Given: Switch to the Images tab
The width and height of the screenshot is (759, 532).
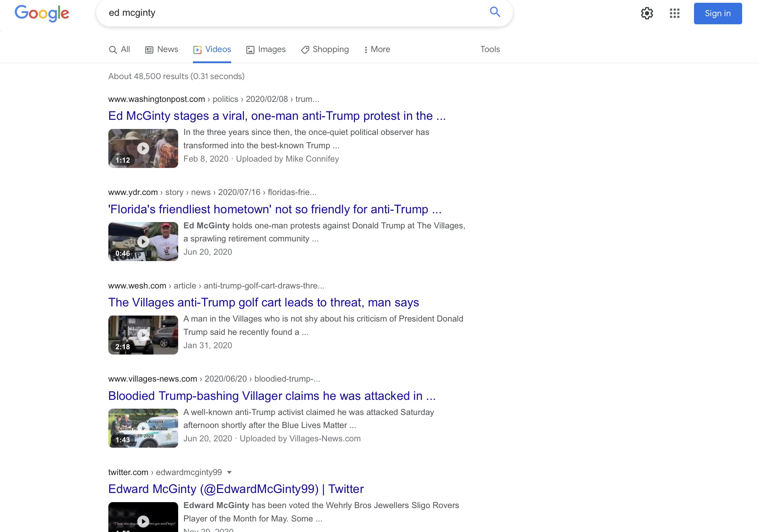Looking at the screenshot, I should pos(266,50).
